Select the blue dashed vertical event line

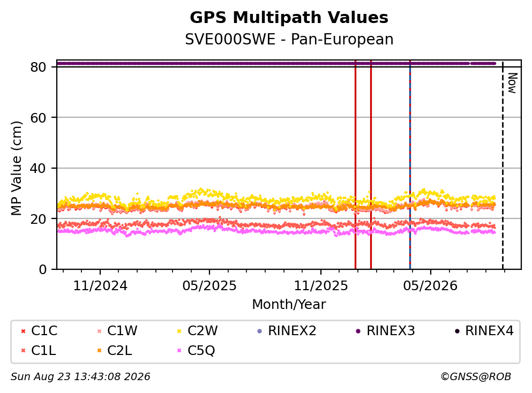tap(410, 164)
